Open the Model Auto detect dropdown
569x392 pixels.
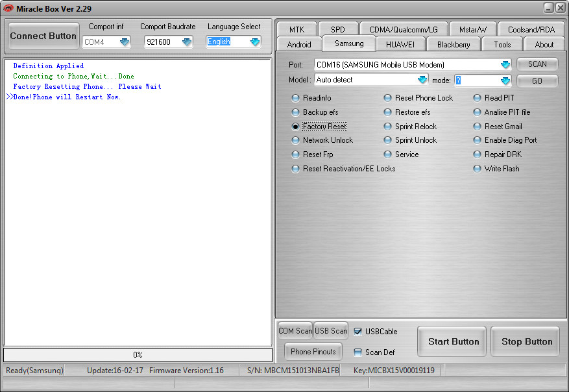(422, 80)
